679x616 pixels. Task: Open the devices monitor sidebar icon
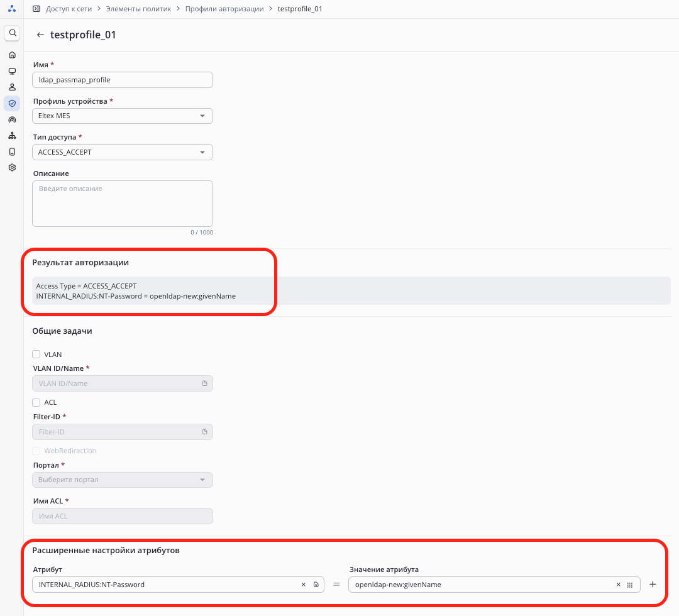[12, 71]
